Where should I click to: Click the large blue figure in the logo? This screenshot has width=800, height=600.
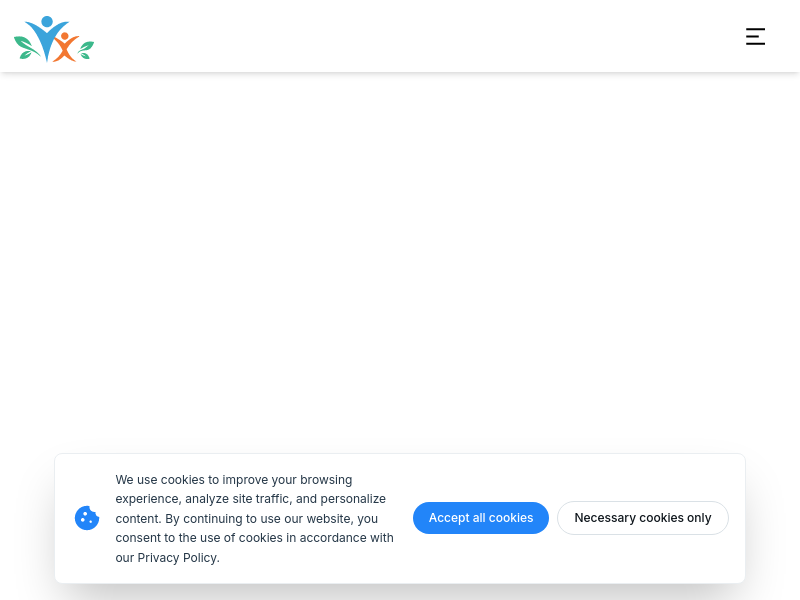[x=46, y=36]
